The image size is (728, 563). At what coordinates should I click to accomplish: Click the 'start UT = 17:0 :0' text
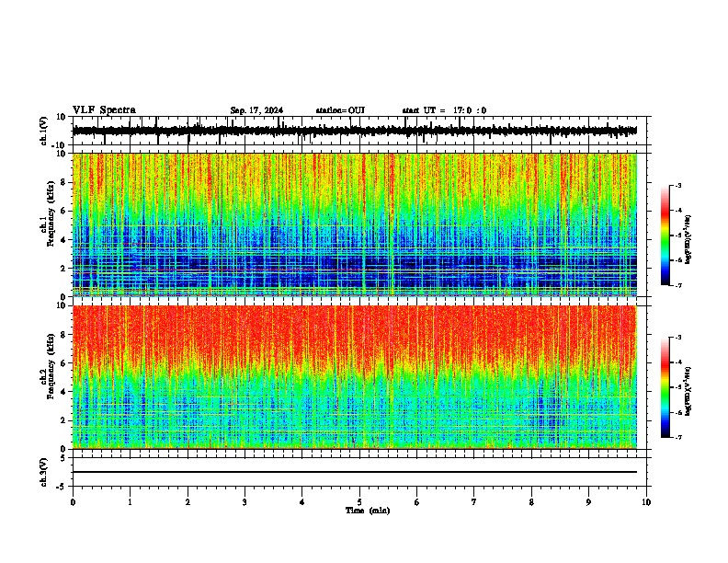444,110
